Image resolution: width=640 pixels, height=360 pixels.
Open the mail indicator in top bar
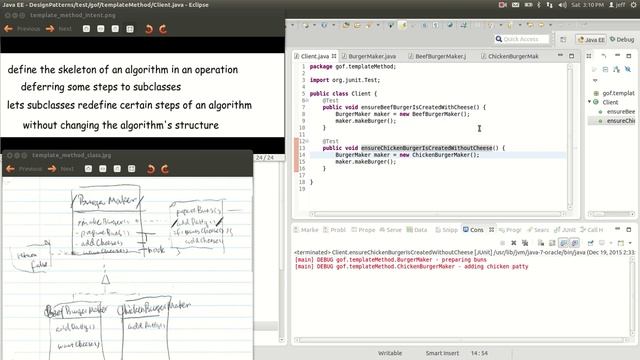point(516,5)
